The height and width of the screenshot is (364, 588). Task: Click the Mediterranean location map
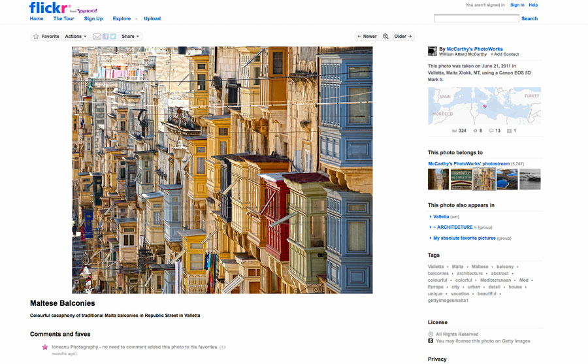(485, 106)
